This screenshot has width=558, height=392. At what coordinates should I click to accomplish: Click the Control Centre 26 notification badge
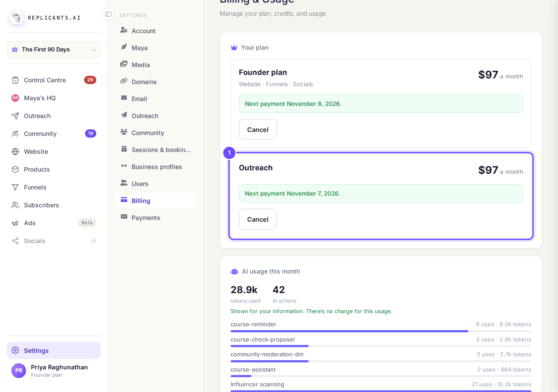click(90, 80)
